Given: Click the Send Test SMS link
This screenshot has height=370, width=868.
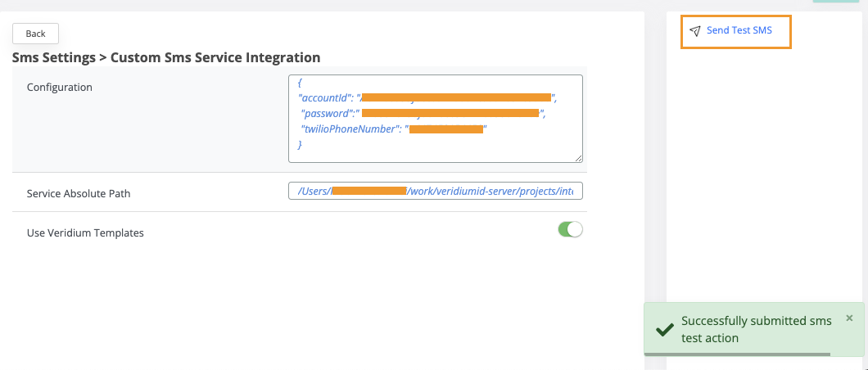Looking at the screenshot, I should coord(739,31).
